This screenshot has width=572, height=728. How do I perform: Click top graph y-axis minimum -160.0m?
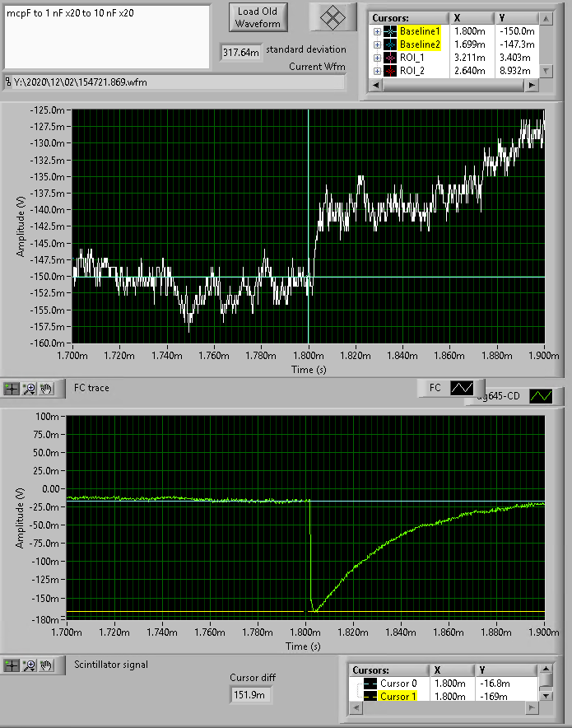point(47,343)
